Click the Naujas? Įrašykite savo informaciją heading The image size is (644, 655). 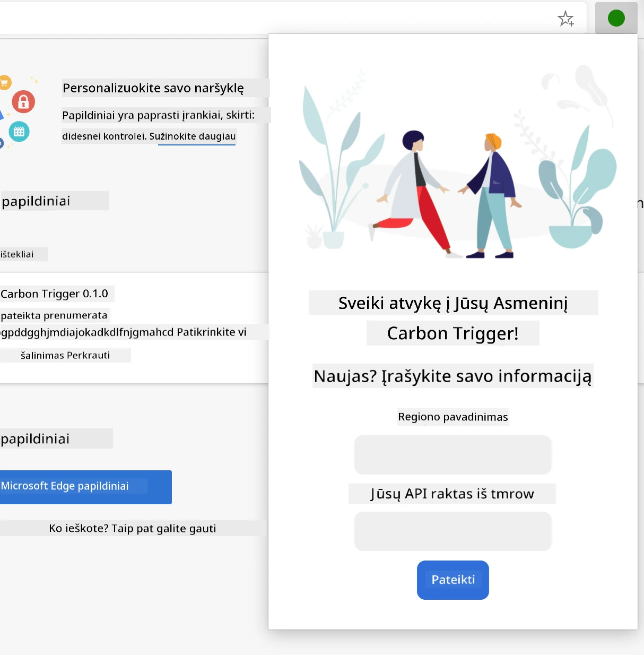452,376
